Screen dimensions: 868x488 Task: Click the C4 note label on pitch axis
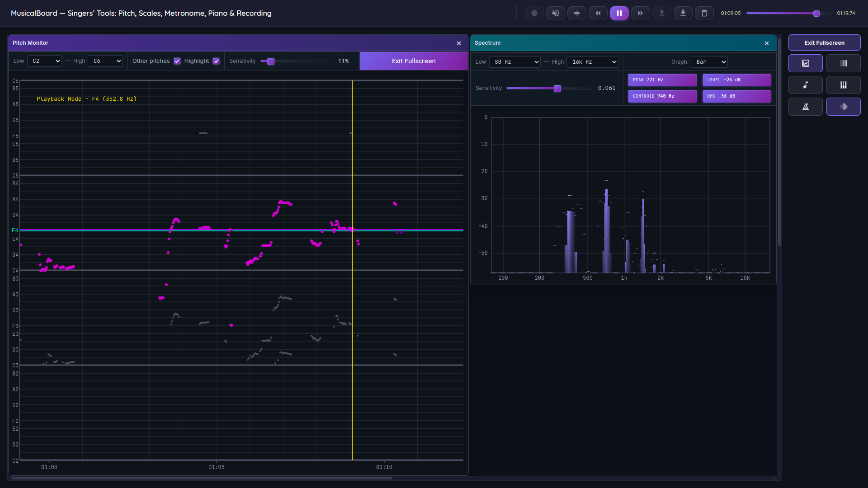(x=15, y=271)
